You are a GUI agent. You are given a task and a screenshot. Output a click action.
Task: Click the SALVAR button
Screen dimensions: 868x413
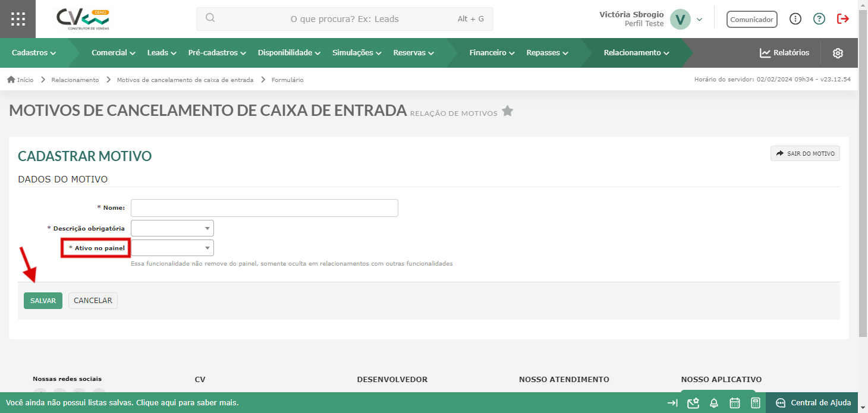[43, 301]
